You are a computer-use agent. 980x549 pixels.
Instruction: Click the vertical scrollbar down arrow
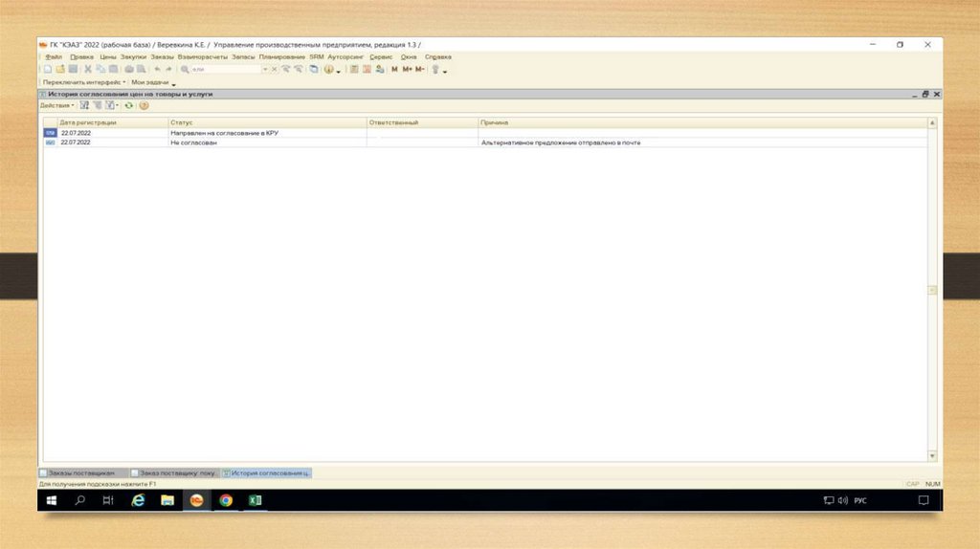click(x=932, y=456)
